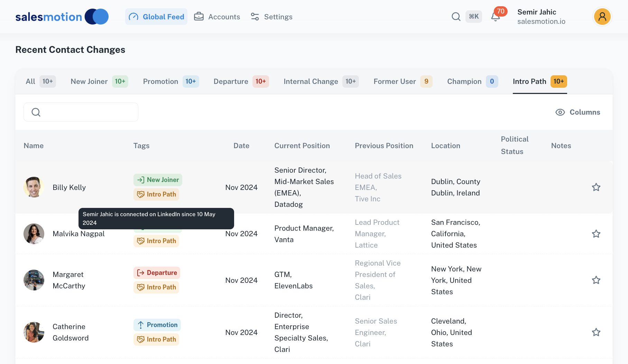Open the Global Feed page
This screenshot has width=628, height=364.
click(156, 17)
